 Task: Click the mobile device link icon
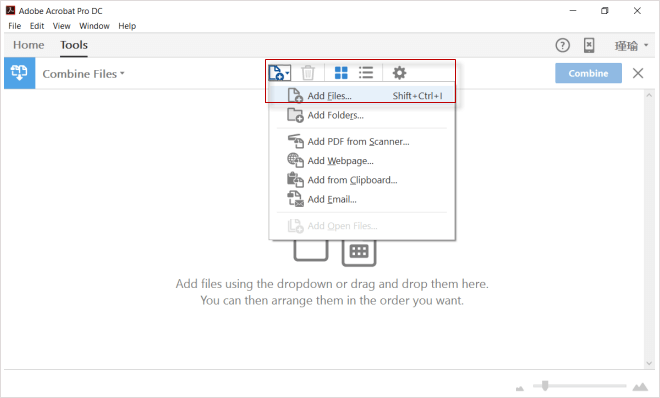(589, 45)
